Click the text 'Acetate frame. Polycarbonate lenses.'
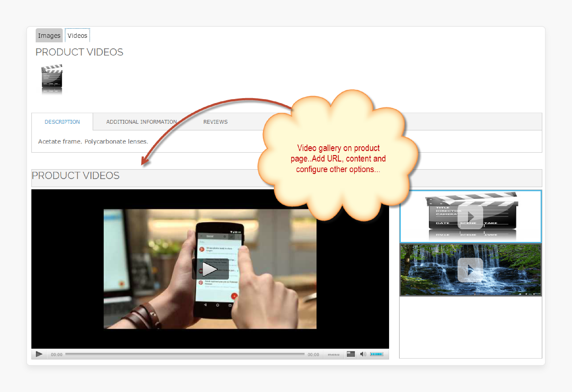 pyautogui.click(x=93, y=141)
